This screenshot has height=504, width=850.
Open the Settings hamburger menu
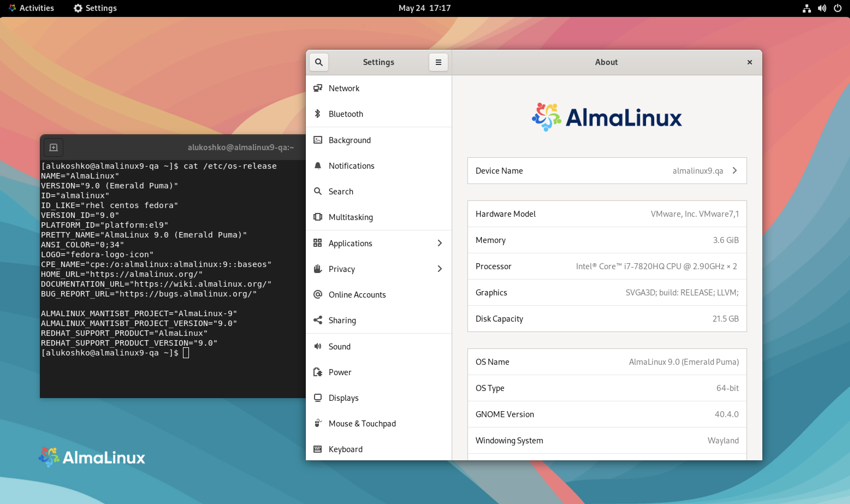(438, 62)
